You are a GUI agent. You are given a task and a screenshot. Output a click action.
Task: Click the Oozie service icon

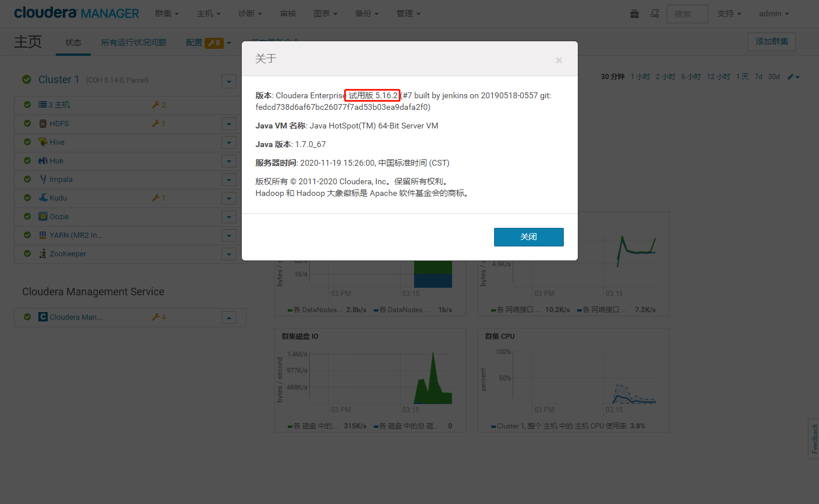pos(43,216)
